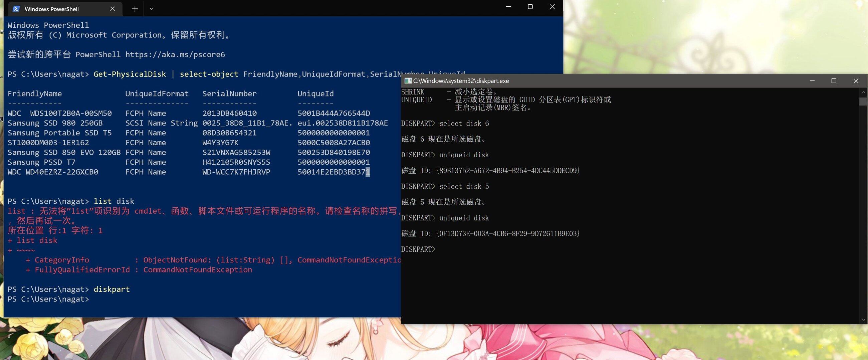Click serial number 08D308654321

click(229, 133)
